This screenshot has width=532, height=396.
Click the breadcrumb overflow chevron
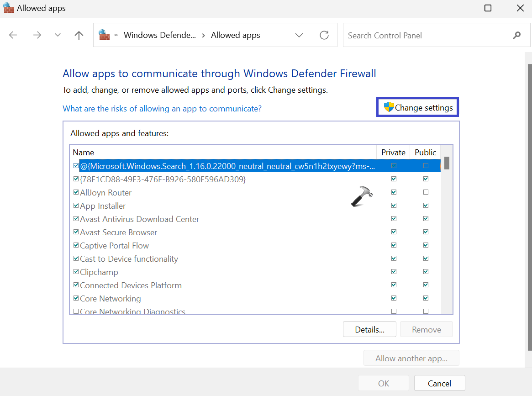(x=116, y=35)
